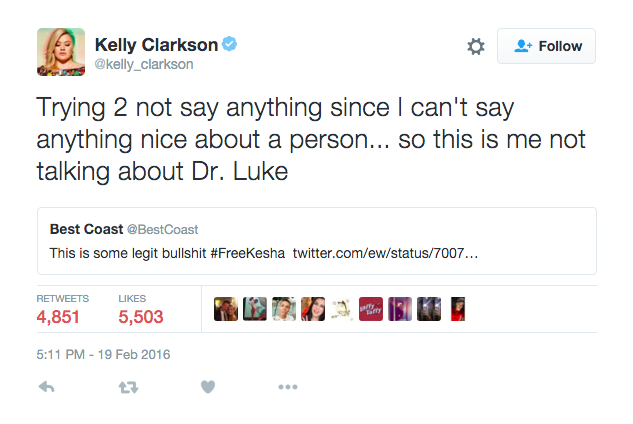Viewport: 633px width, 424px height.
Task: Follow Kelly Clarkson
Action: coord(547,46)
